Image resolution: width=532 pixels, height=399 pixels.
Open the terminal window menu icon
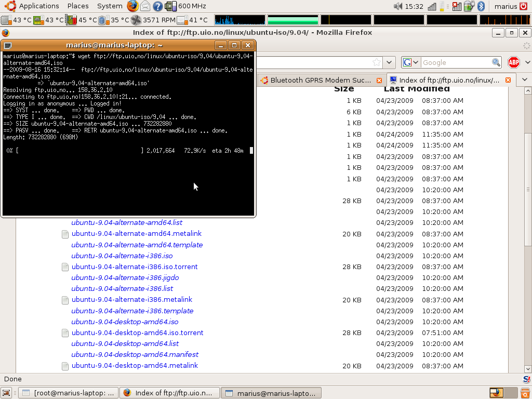pyautogui.click(x=8, y=45)
